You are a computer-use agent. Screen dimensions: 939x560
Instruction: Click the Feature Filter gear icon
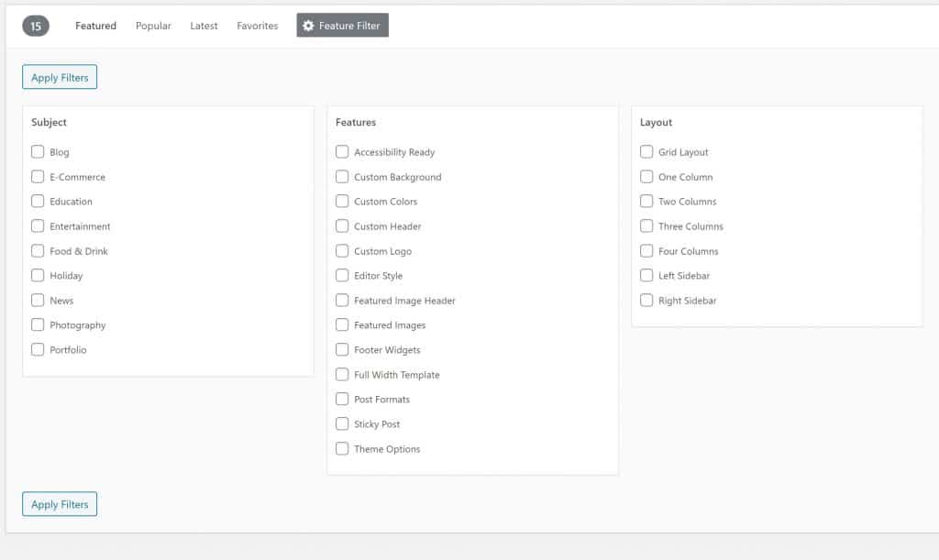(x=308, y=27)
